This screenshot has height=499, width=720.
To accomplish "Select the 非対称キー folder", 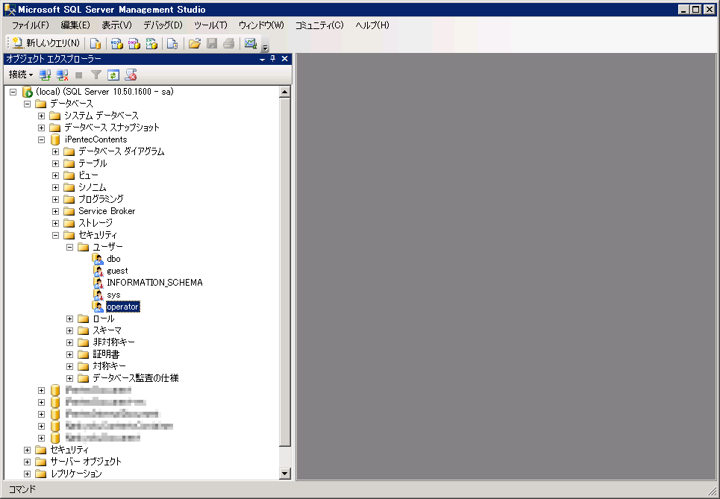I will pyautogui.click(x=113, y=342).
